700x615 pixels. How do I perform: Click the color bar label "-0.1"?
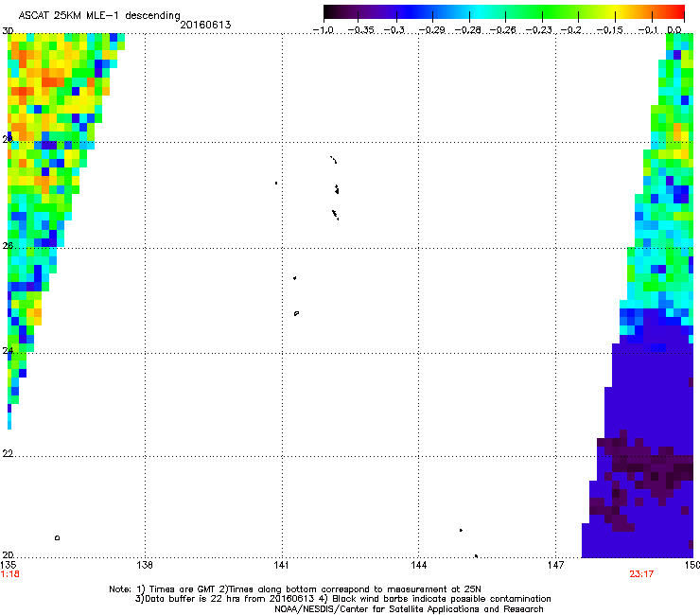[x=648, y=30]
